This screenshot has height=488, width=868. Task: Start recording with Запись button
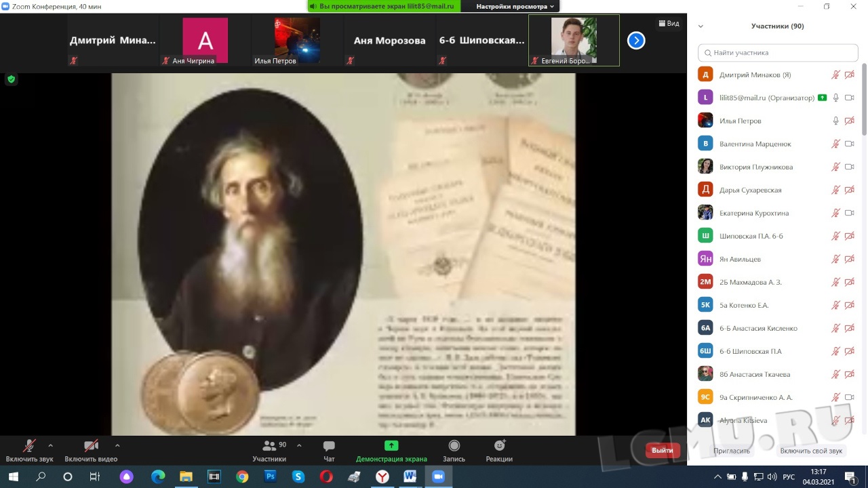pyautogui.click(x=454, y=450)
